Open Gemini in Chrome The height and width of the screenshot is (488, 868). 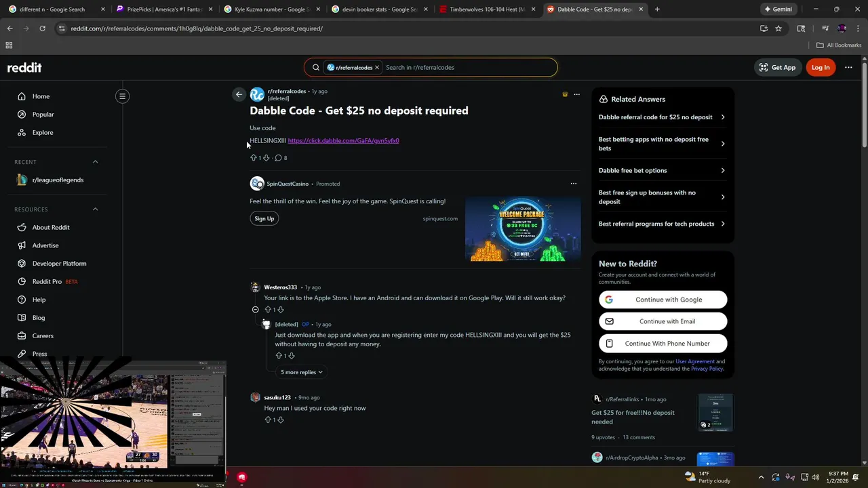(x=778, y=9)
